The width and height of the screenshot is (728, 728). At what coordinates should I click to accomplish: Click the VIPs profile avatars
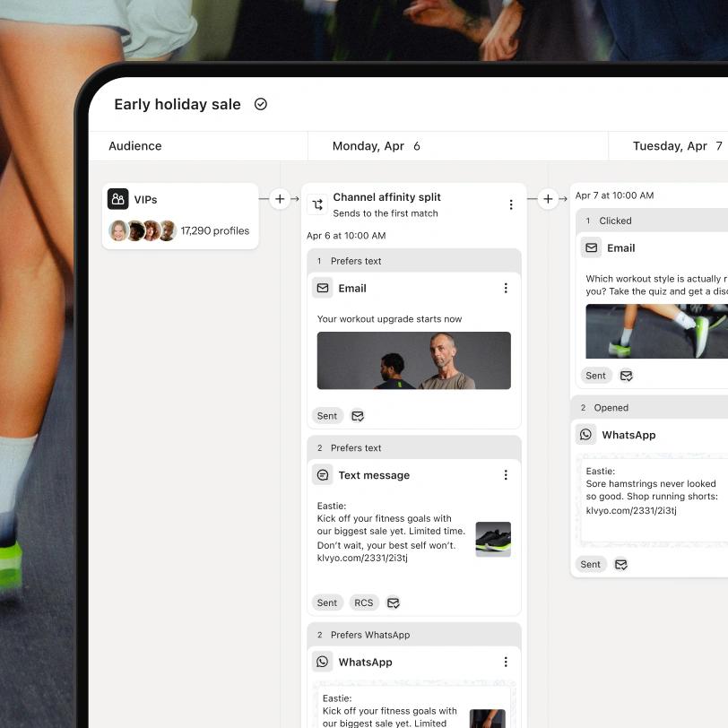(143, 230)
